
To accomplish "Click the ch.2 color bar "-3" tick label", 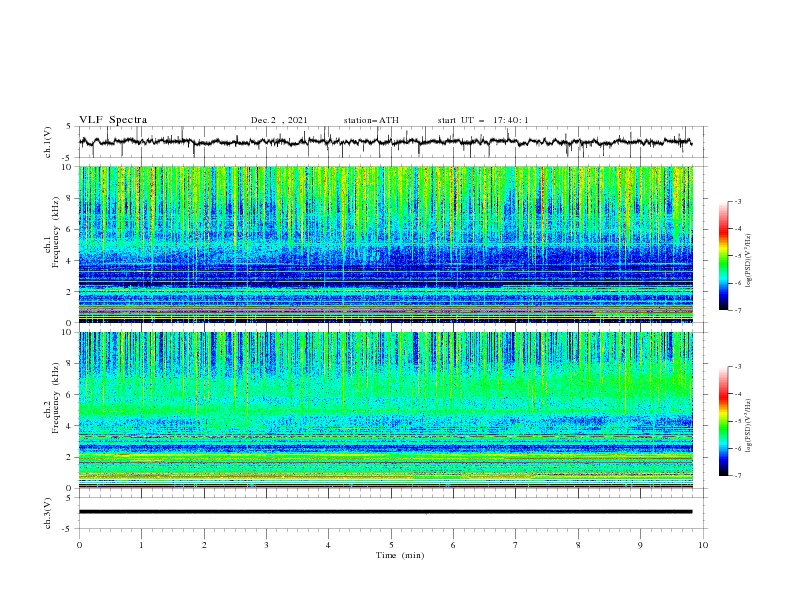I will [x=737, y=367].
